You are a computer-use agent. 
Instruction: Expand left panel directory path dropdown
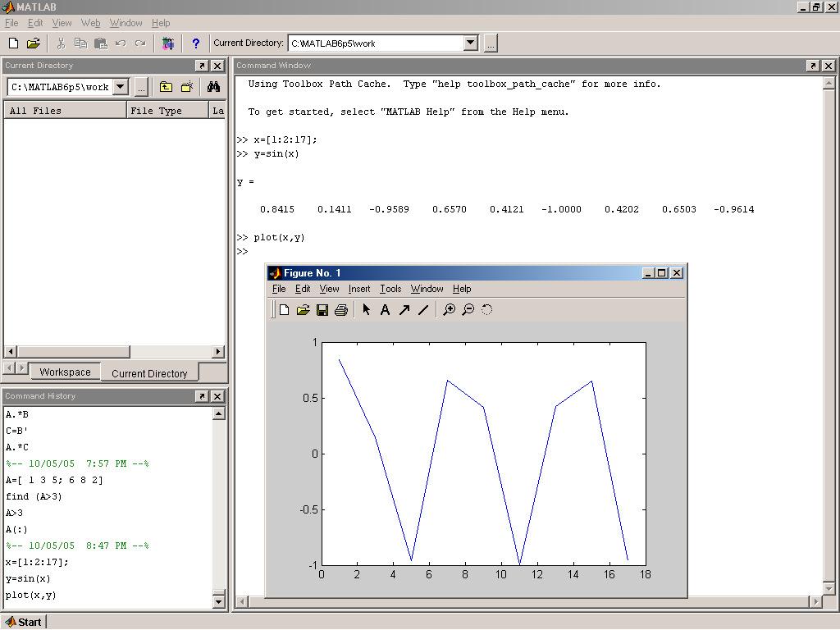pos(121,86)
